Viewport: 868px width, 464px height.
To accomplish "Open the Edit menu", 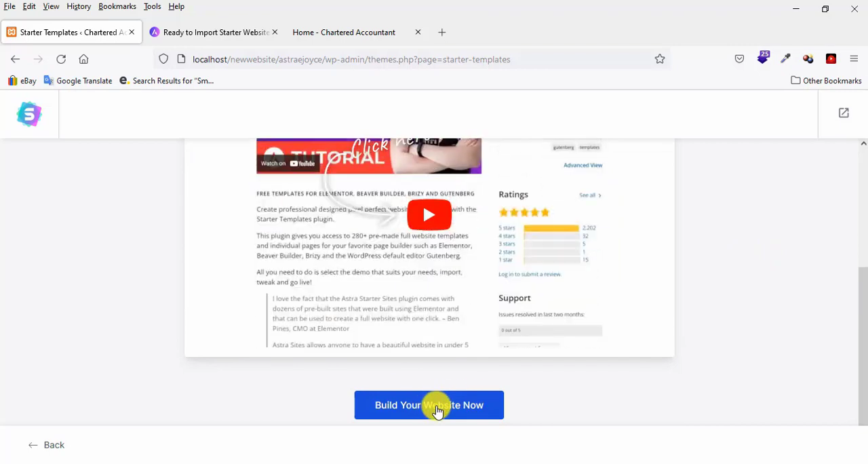I will 29,6.
